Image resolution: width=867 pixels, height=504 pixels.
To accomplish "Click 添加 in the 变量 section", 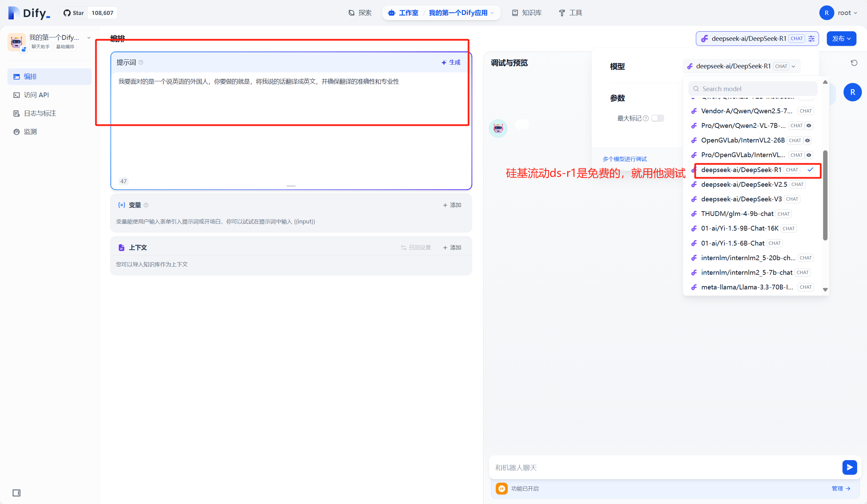I will (452, 205).
